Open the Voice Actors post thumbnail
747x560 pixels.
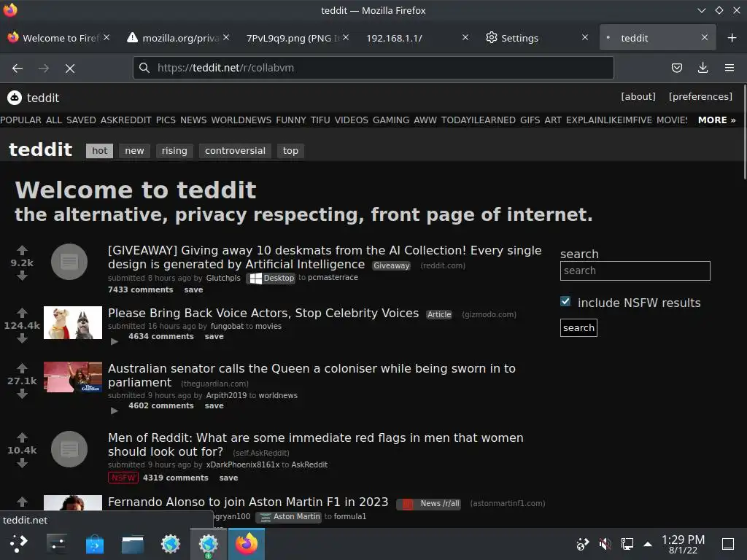coord(73,322)
